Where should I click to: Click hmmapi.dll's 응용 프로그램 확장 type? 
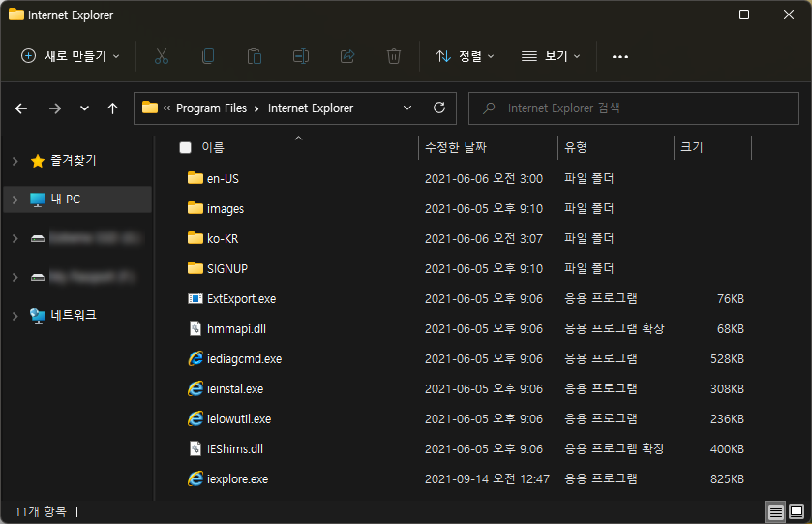[x=615, y=328]
